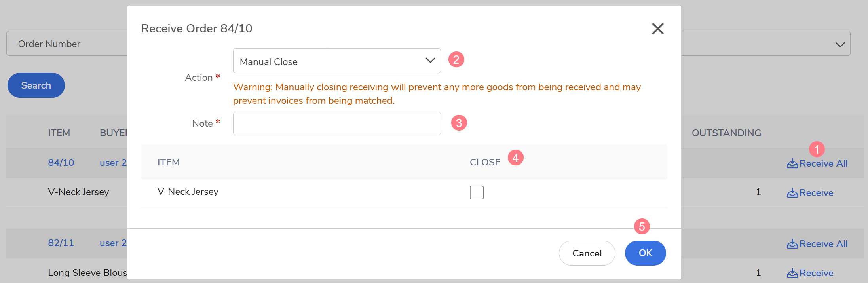Tick the V-Neck Jersey close checkbox
Screen dimensions: 868x283
(x=477, y=192)
